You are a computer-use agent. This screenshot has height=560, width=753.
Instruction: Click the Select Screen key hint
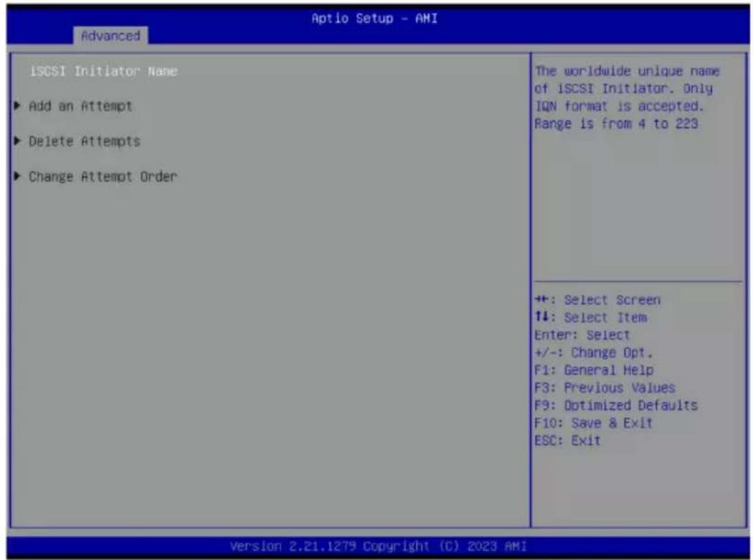pos(598,300)
